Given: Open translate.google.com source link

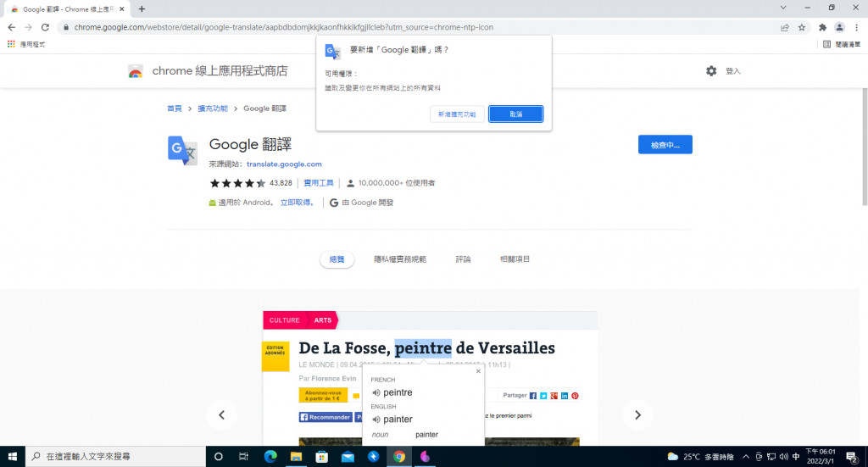Looking at the screenshot, I should (x=284, y=164).
